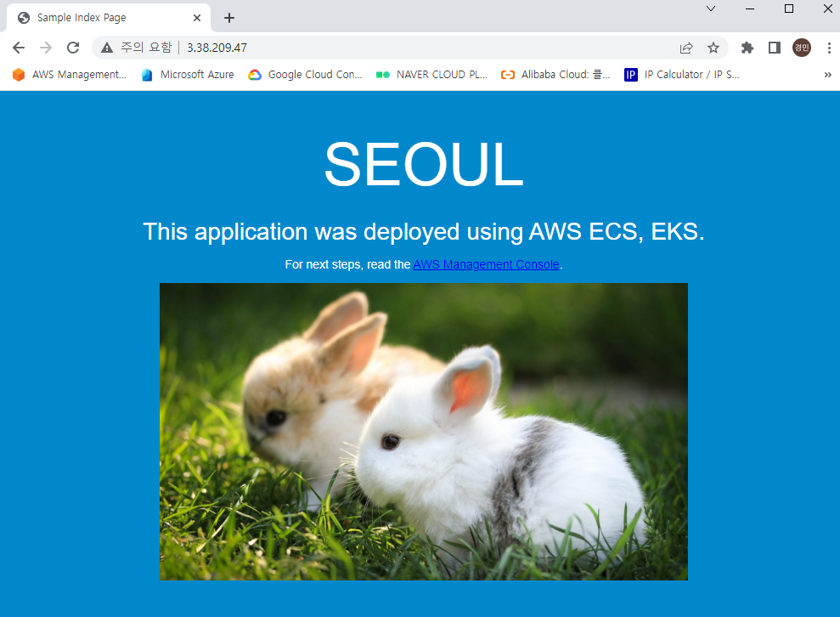
Task: Toggle the browser side panel
Action: (774, 48)
